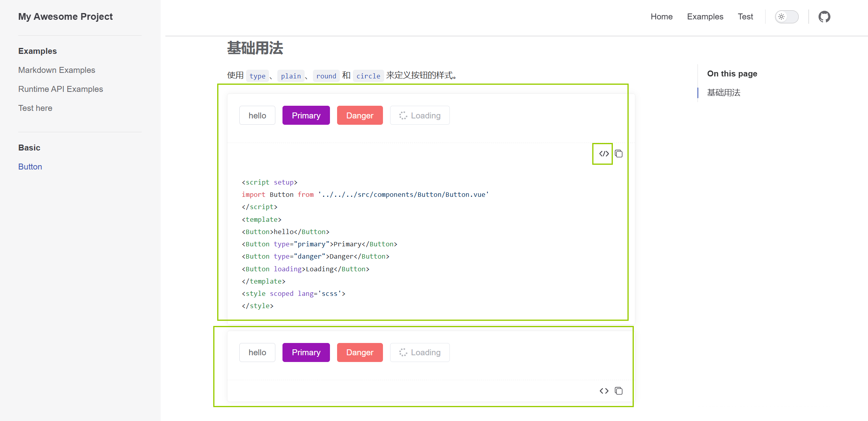Click the Examples sidebar section heading

38,51
